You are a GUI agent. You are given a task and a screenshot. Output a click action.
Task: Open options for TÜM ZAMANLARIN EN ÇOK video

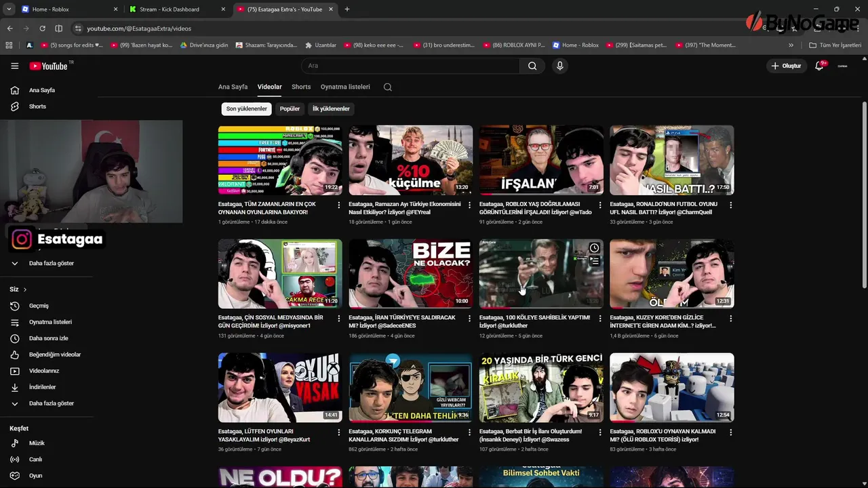pos(339,205)
